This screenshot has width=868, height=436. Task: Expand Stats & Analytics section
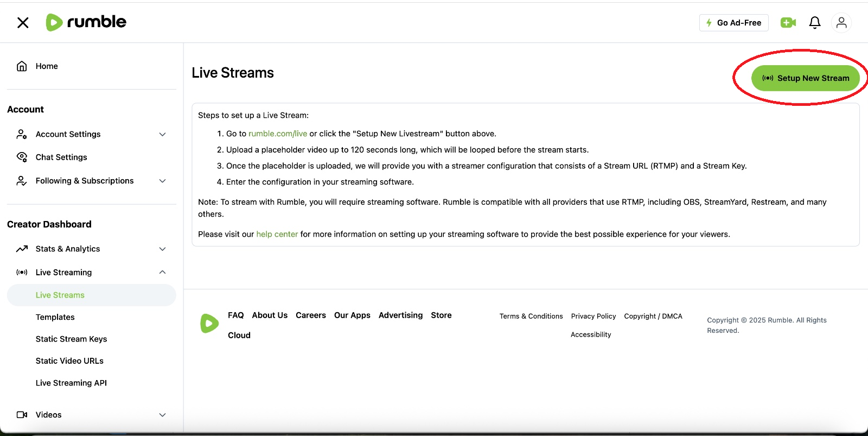tap(162, 249)
